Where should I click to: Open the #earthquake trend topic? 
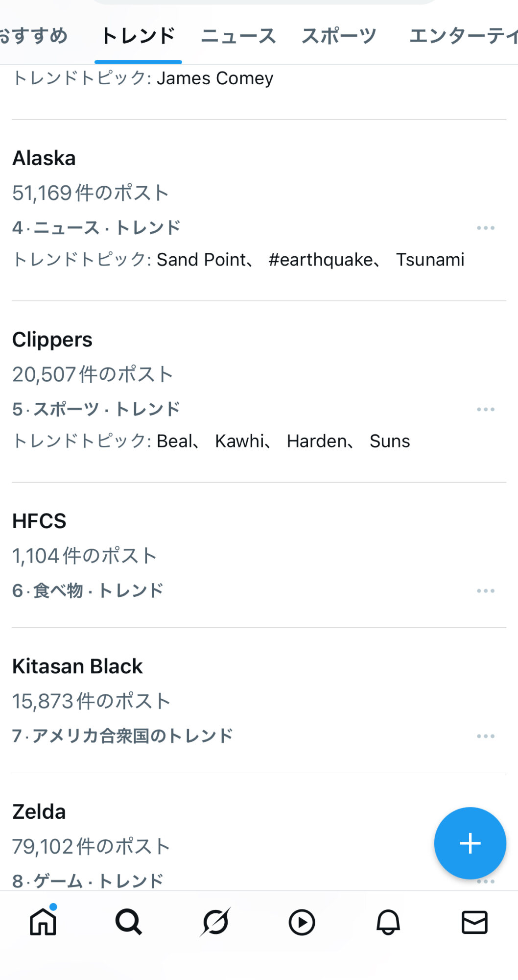tap(321, 260)
